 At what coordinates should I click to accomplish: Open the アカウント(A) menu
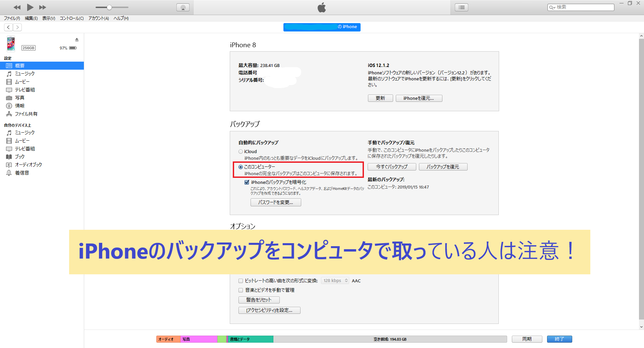click(99, 18)
